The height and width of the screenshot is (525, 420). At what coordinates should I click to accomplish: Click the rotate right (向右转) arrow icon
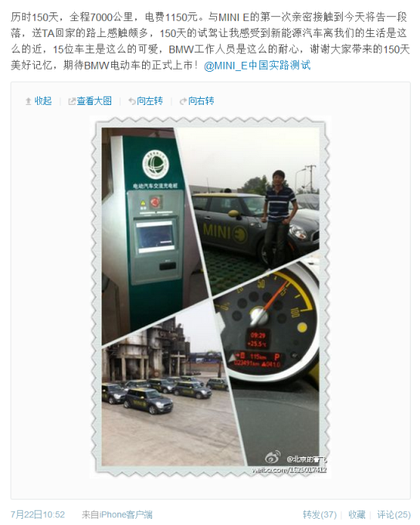click(x=183, y=101)
